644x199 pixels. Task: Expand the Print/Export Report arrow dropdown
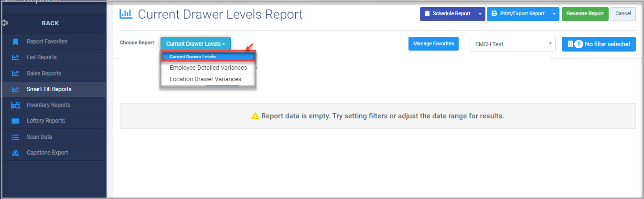click(x=554, y=14)
